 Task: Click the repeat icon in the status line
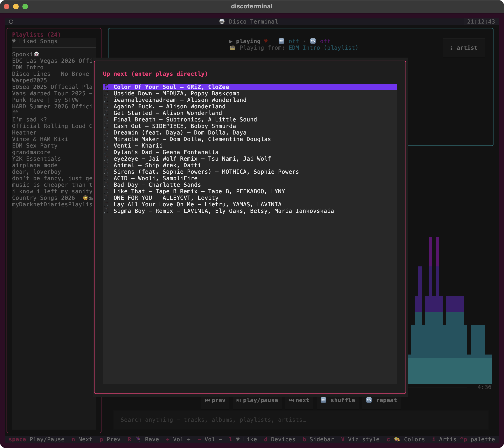tap(313, 41)
